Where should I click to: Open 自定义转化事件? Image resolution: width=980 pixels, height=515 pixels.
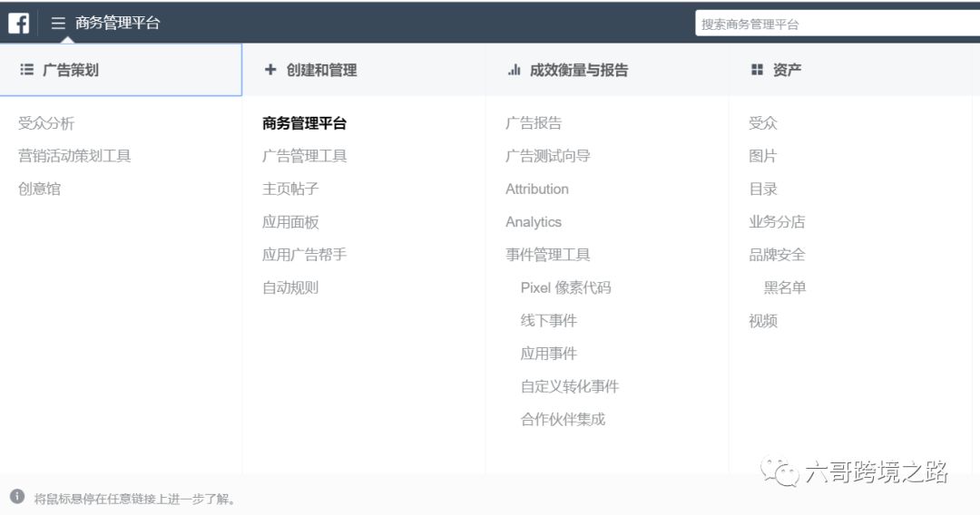pos(569,386)
